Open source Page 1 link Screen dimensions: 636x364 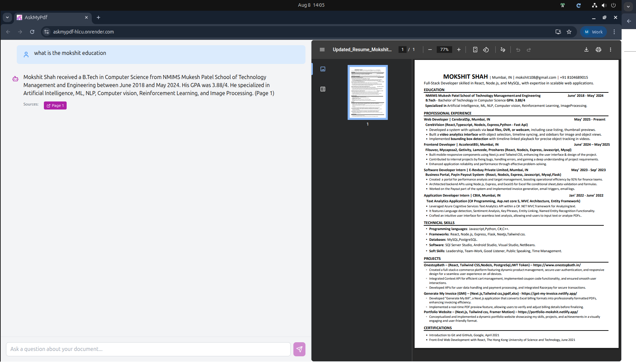coord(55,105)
